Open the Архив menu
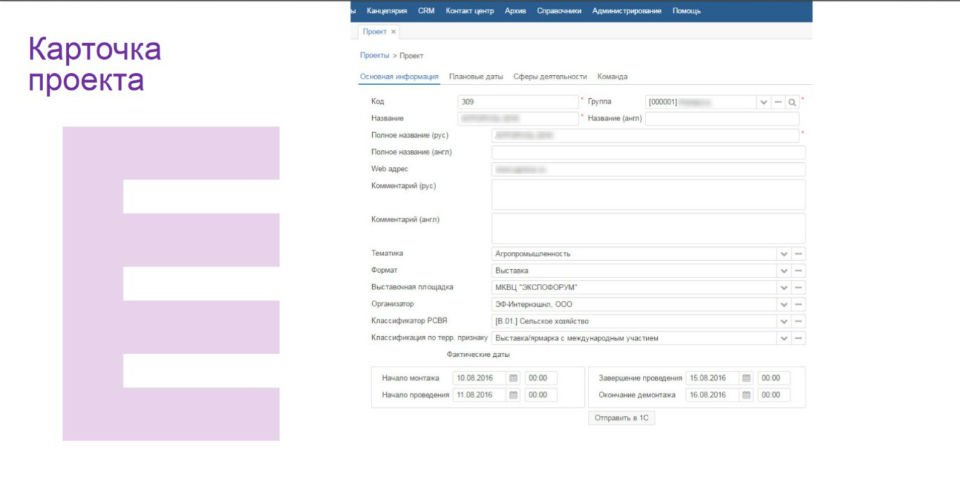Image resolution: width=960 pixels, height=501 pixels. coord(516,11)
